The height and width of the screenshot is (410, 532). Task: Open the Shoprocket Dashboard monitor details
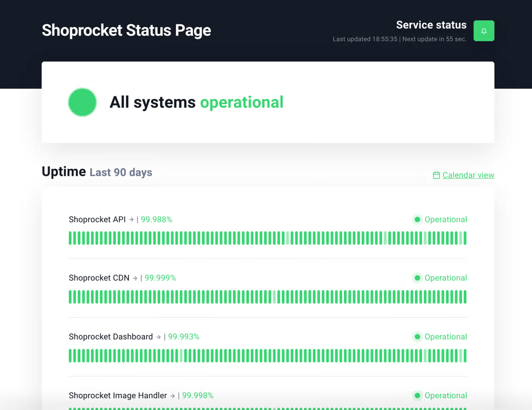click(x=111, y=337)
